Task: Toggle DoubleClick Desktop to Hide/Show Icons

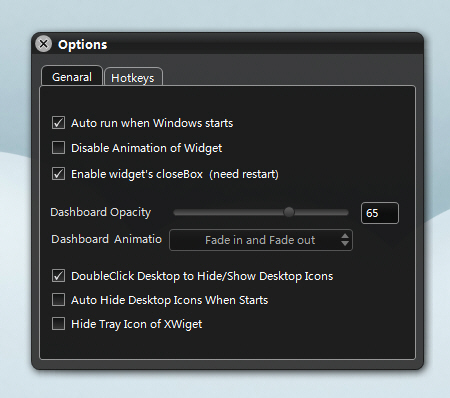Action: (58, 276)
